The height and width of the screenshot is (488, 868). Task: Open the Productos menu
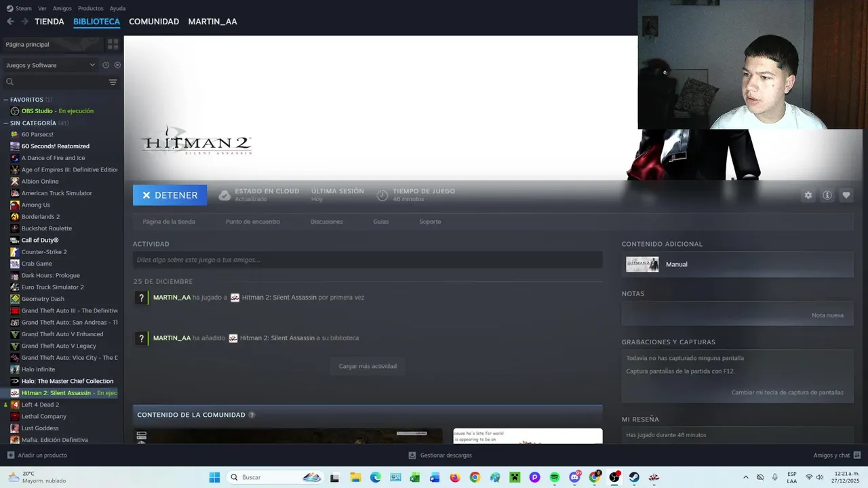click(90, 8)
